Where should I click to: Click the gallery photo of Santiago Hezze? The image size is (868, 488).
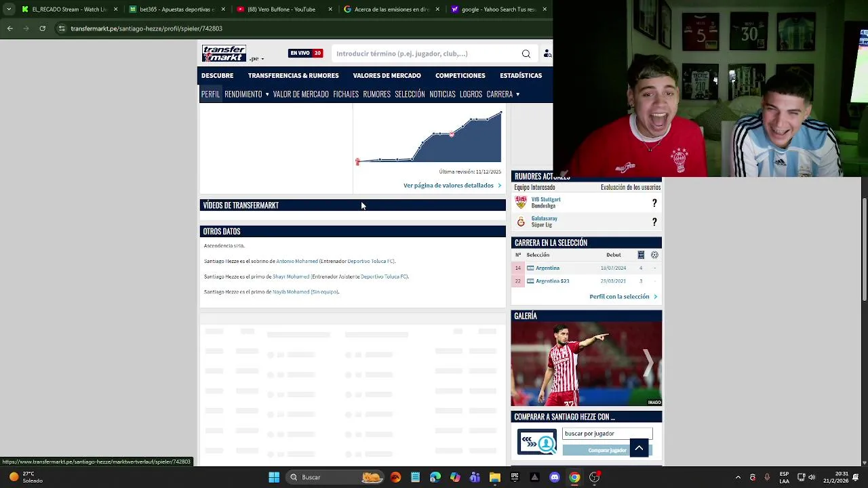pyautogui.click(x=586, y=364)
